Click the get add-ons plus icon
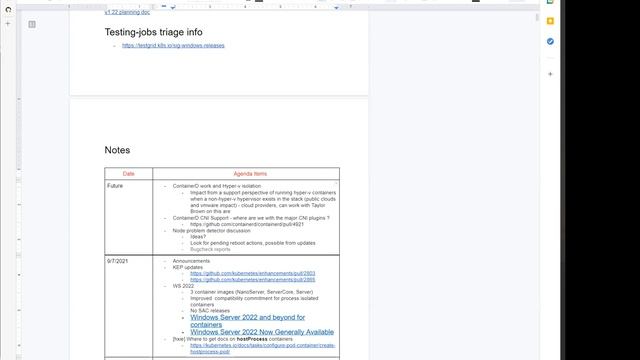This screenshot has width=640, height=360. click(x=550, y=74)
